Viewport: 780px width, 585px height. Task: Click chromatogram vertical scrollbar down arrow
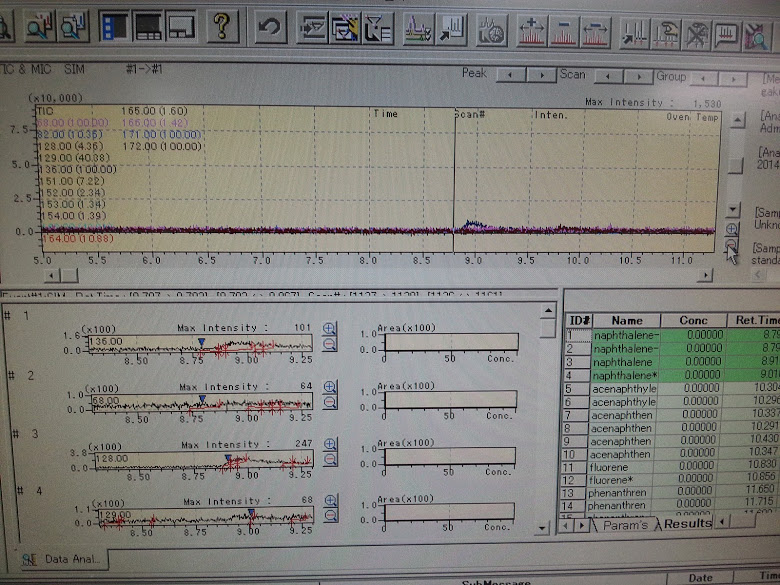pyautogui.click(x=733, y=210)
